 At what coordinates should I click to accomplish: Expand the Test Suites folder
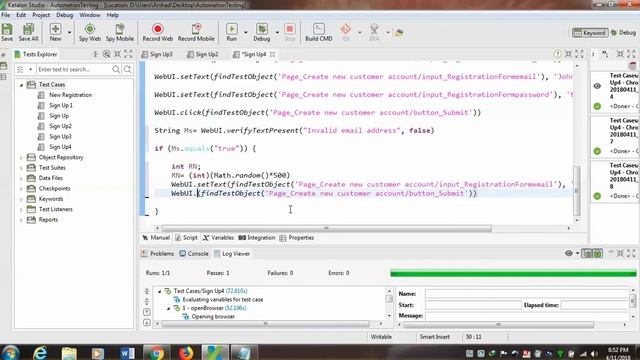(x=21, y=168)
